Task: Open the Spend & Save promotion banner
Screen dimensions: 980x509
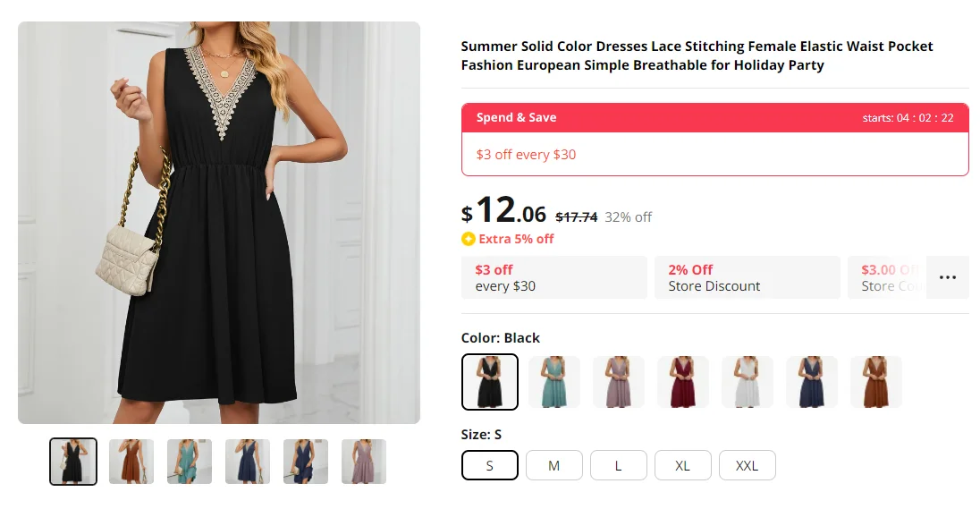Action: 714,140
